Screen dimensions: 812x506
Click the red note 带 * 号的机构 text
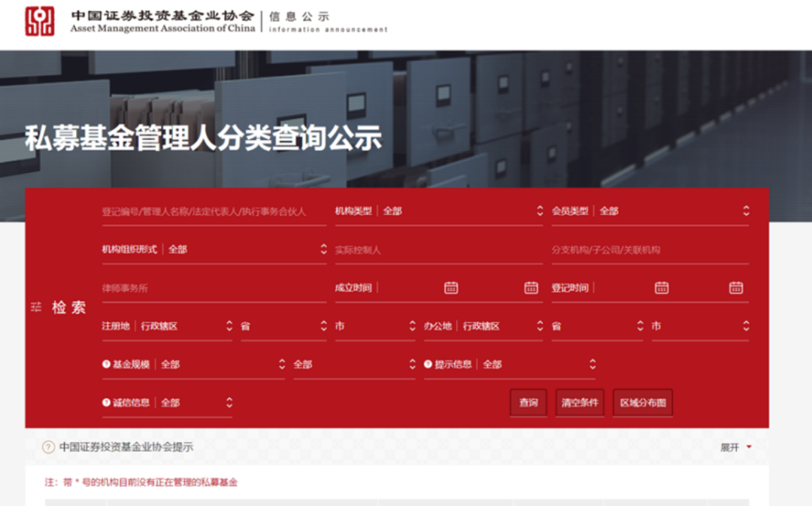[x=141, y=482]
